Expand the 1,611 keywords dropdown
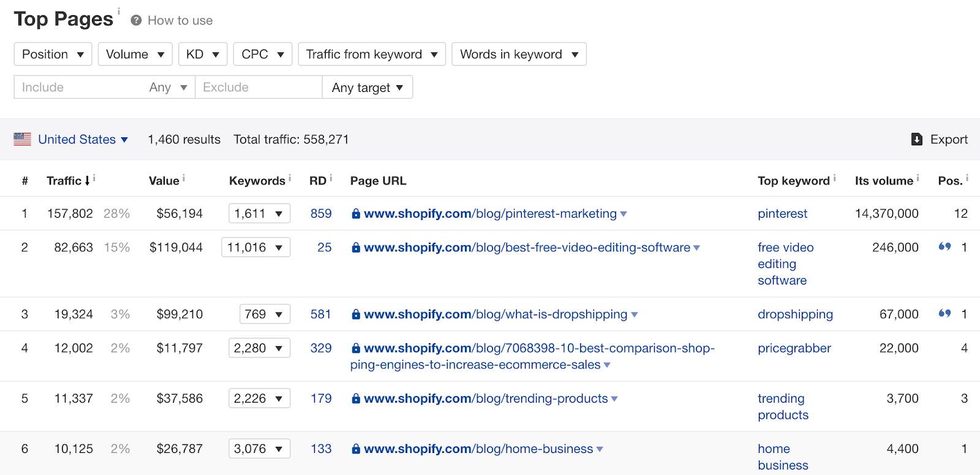The height and width of the screenshot is (475, 980). [259, 213]
